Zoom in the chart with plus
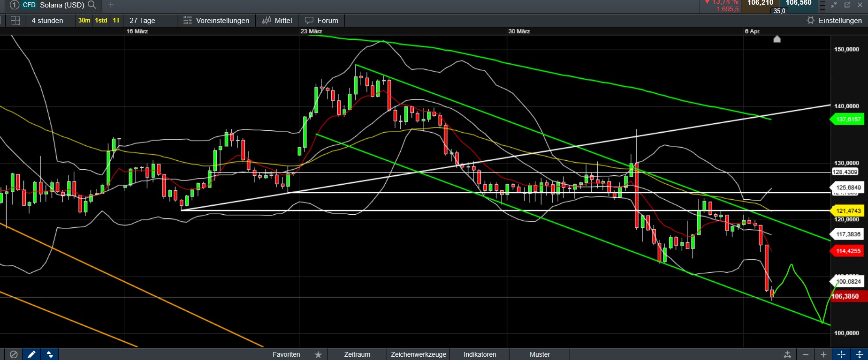The width and height of the screenshot is (868, 360). click(823, 354)
